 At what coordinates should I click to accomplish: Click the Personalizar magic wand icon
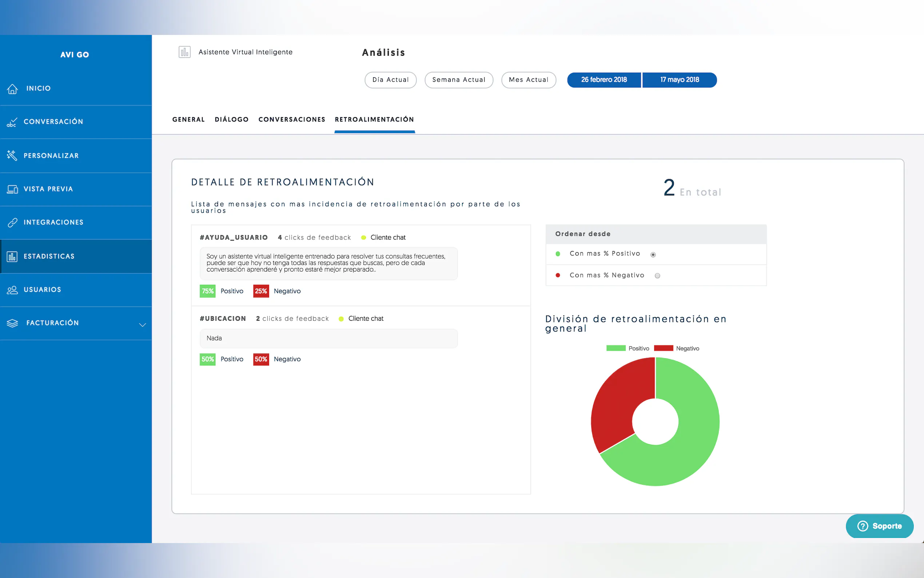click(12, 155)
